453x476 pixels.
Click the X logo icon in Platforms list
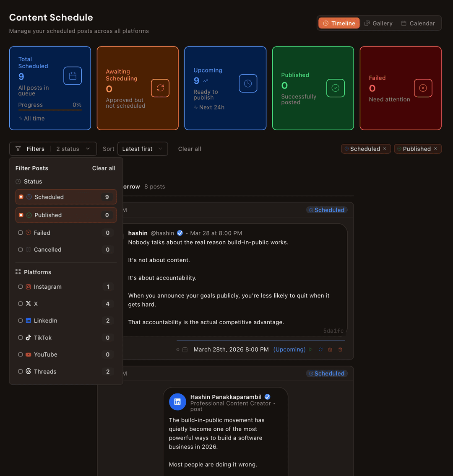tap(28, 303)
